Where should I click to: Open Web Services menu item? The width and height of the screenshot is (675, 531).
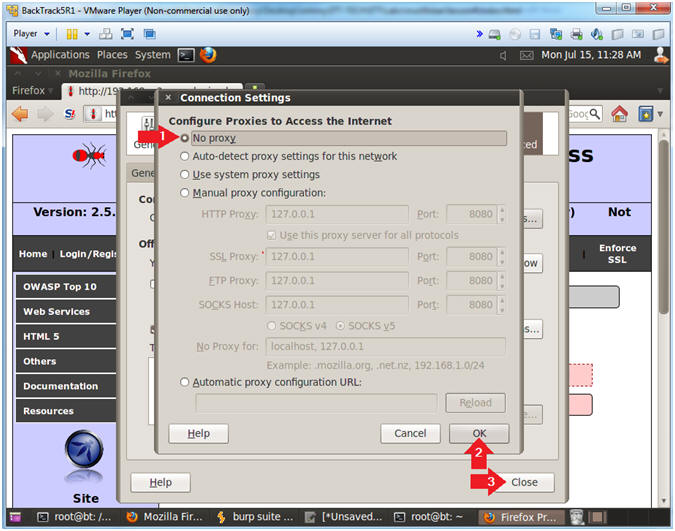66,312
